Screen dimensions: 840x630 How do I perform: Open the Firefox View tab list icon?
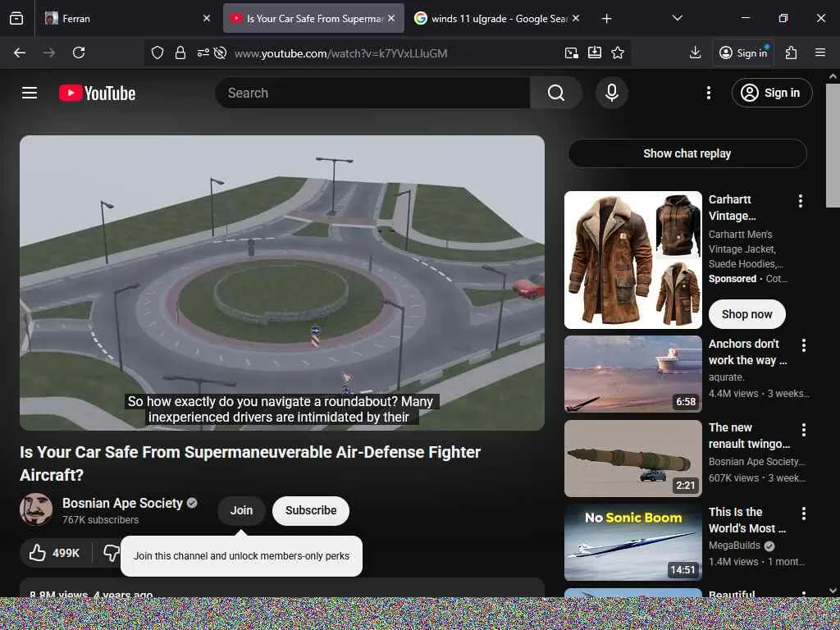[16, 18]
